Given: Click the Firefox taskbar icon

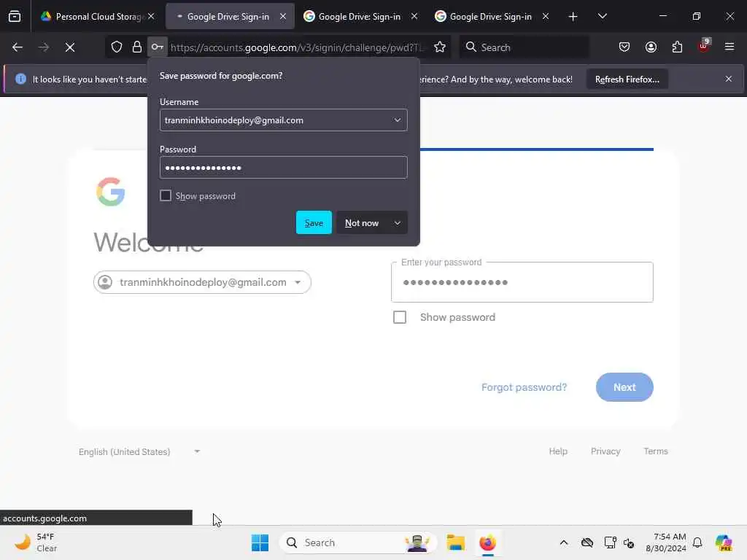Looking at the screenshot, I should (487, 542).
